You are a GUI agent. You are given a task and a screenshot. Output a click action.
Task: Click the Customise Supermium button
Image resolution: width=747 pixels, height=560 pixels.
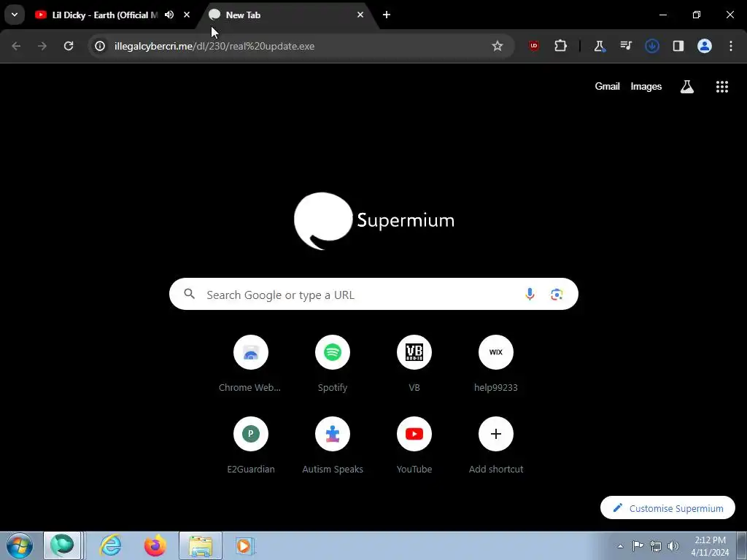[x=667, y=508]
